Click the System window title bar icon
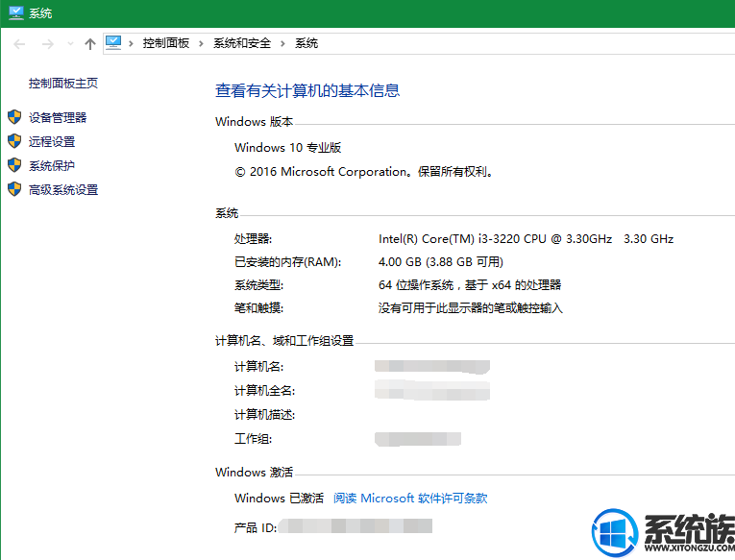The image size is (735, 560). click(x=16, y=13)
